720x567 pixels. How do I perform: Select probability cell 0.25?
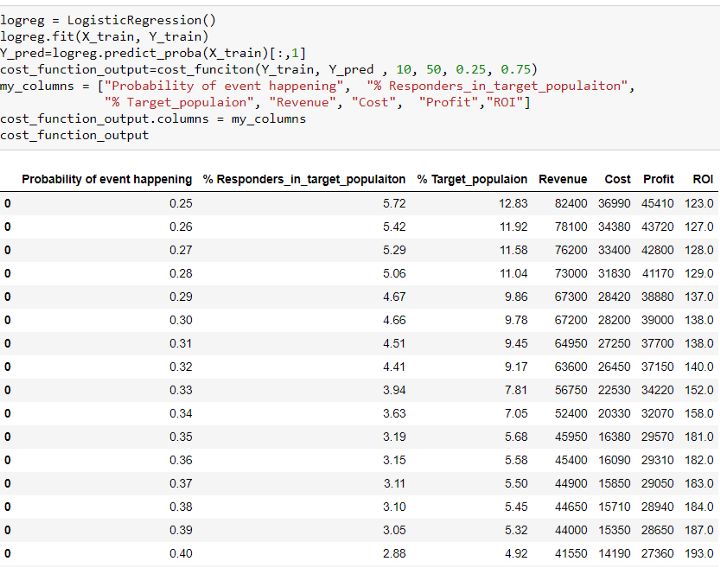pyautogui.click(x=181, y=203)
